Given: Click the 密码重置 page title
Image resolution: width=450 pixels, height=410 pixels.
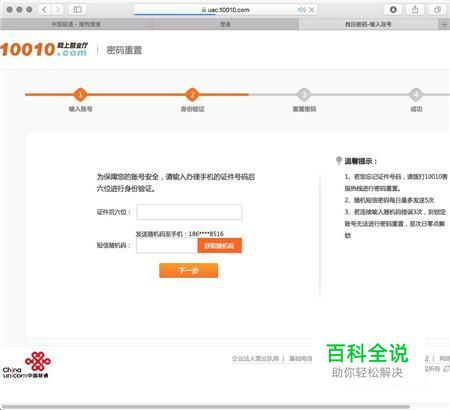Looking at the screenshot, I should 124,50.
